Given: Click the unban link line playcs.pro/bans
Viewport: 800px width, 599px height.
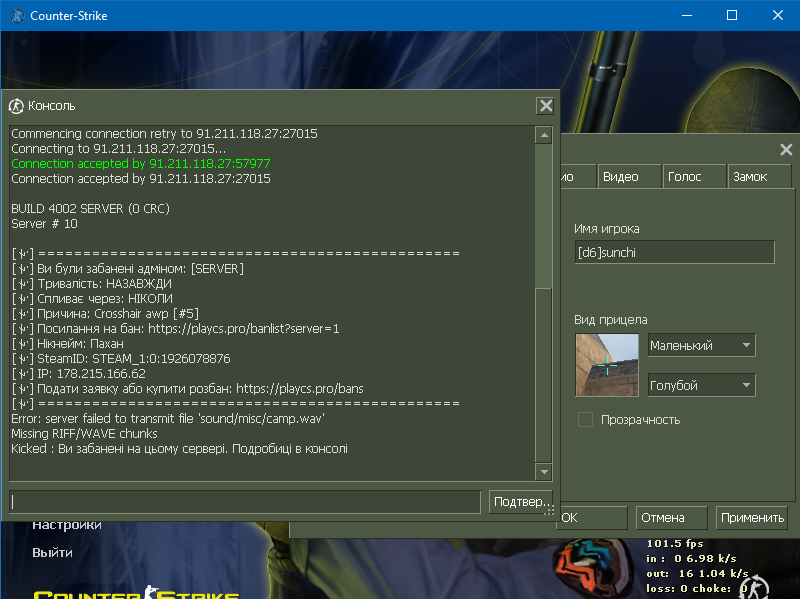Looking at the screenshot, I should tap(187, 389).
